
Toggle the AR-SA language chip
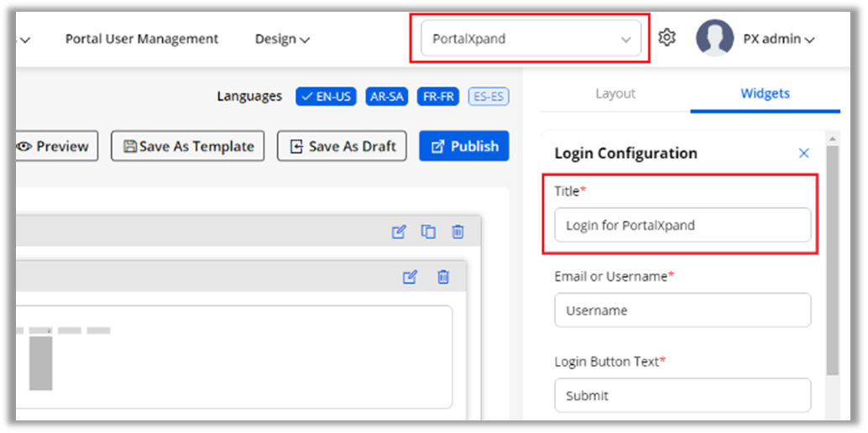click(386, 97)
